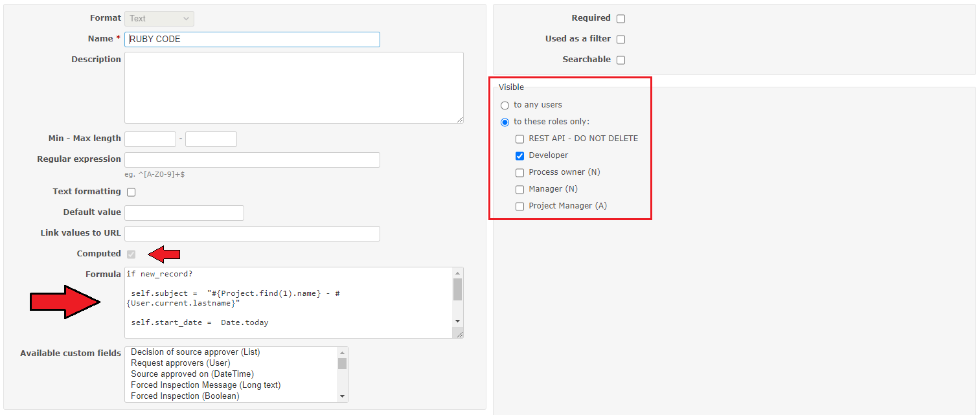
Task: Check the Manager (N) role checkbox
Action: pyautogui.click(x=519, y=189)
